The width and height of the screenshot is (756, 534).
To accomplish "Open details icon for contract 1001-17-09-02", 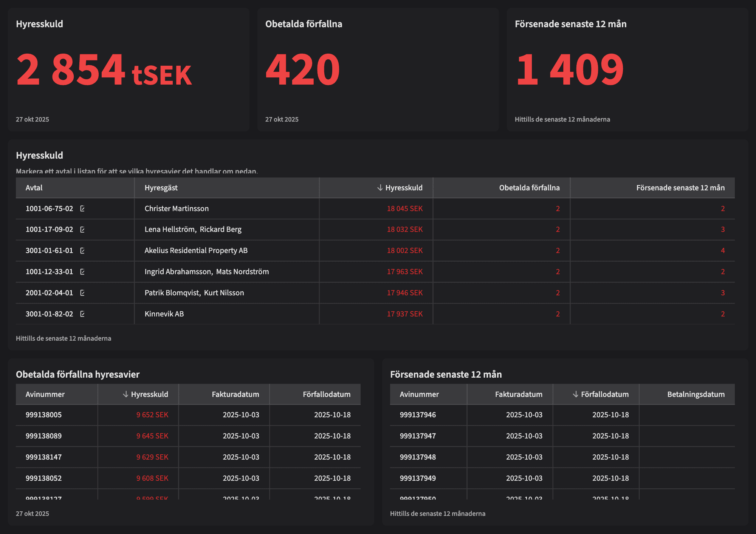I will coord(83,229).
